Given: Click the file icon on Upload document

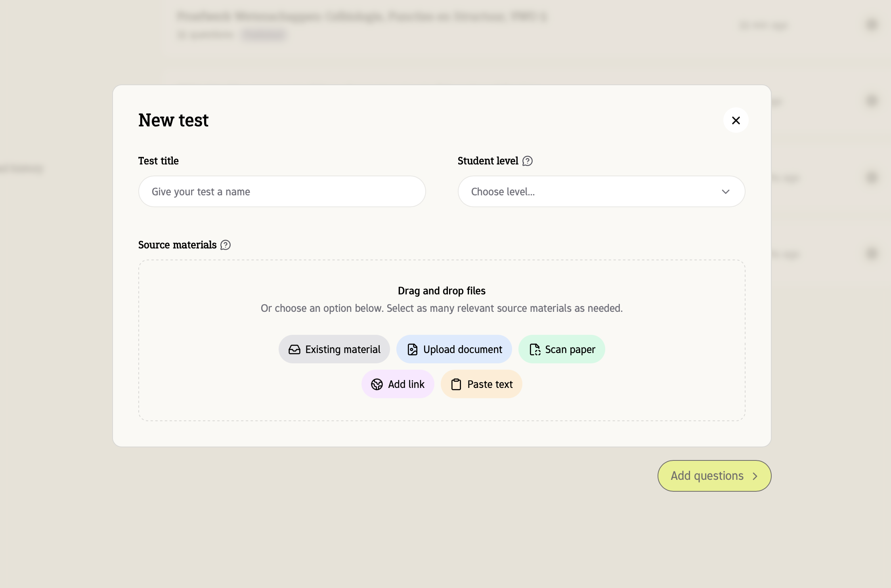Looking at the screenshot, I should (x=413, y=349).
